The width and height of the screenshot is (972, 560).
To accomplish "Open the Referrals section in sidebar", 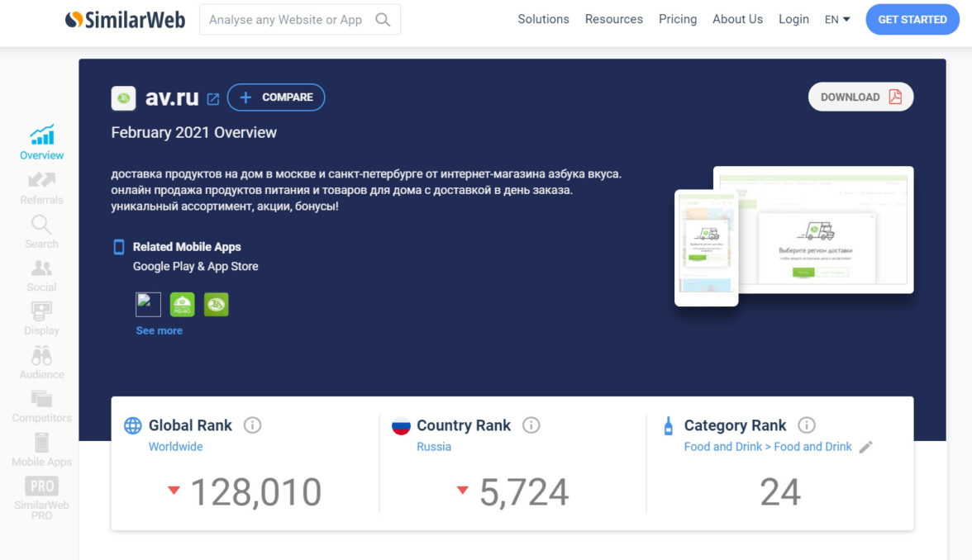I will [x=41, y=187].
